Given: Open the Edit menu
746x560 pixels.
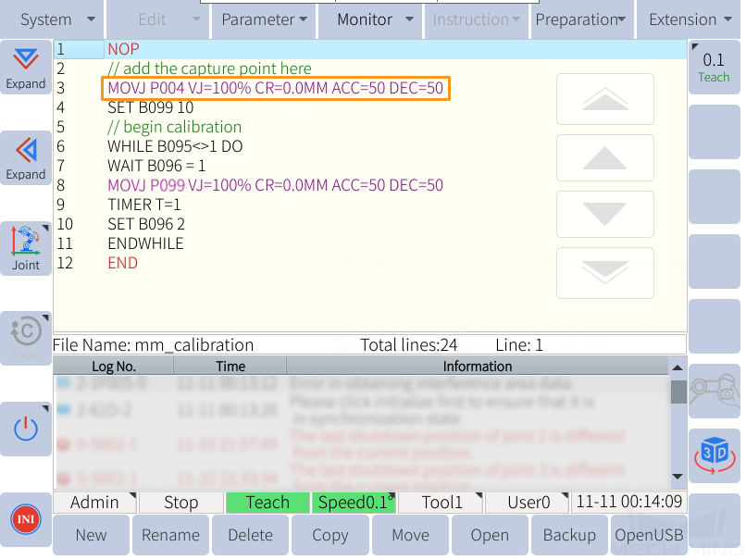Looking at the screenshot, I should 158,19.
